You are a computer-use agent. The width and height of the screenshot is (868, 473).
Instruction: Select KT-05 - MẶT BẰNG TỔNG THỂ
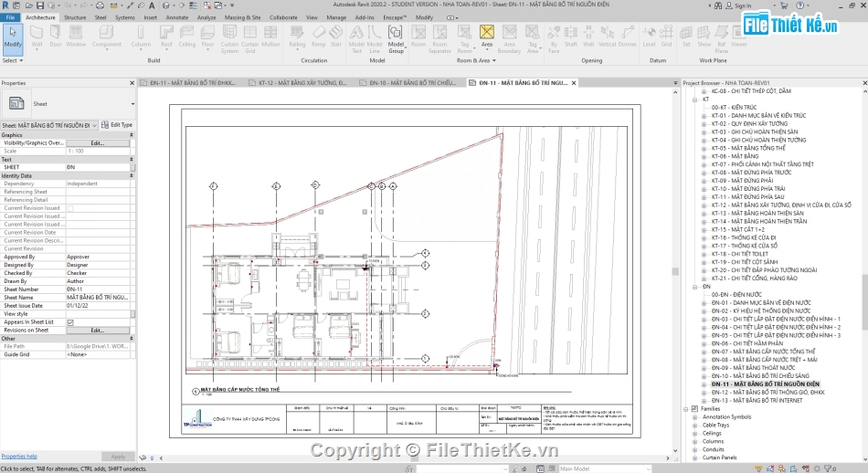[x=748, y=148]
